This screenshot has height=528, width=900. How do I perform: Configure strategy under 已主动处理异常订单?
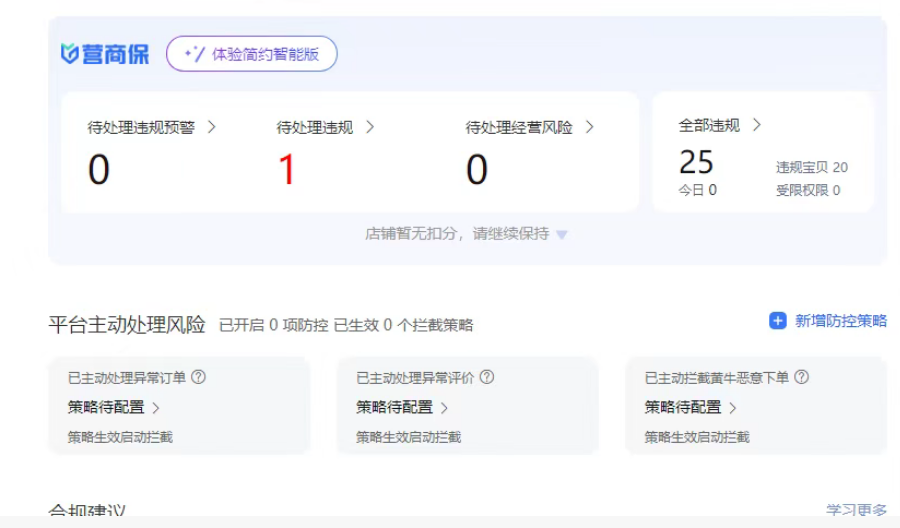(113, 407)
